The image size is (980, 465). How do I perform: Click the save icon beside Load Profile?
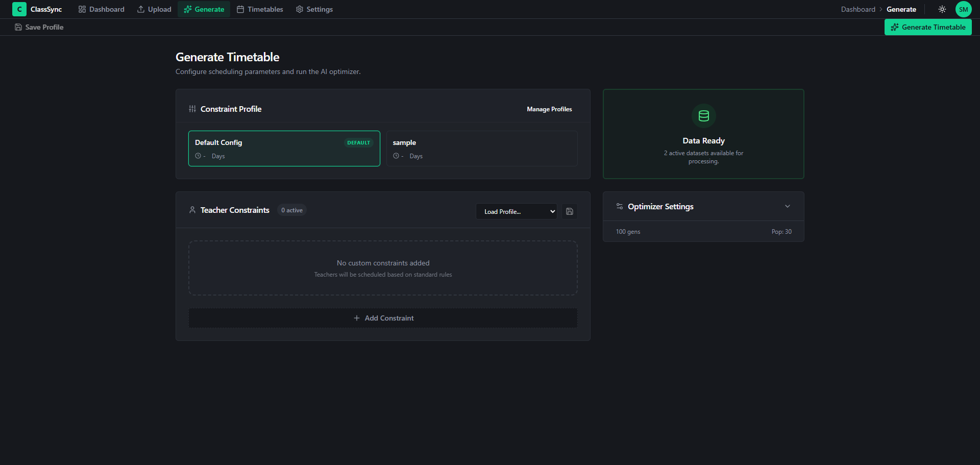pyautogui.click(x=570, y=211)
